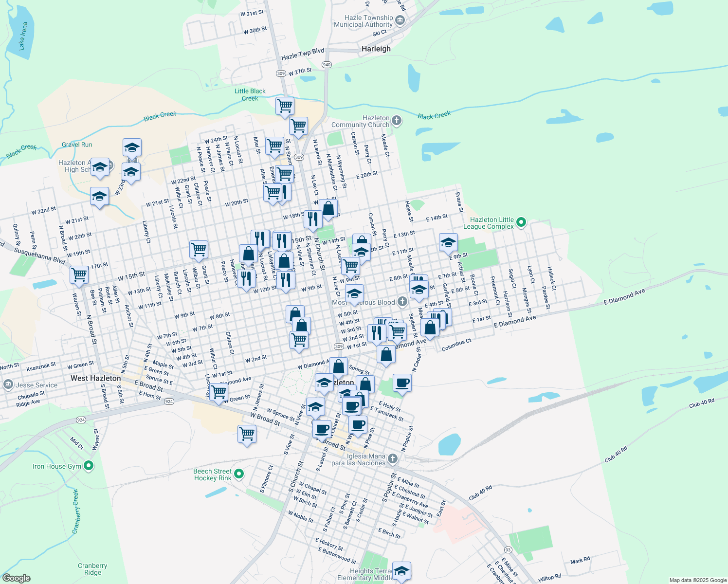Select the route 93 shield
Image resolution: width=728 pixels, height=584 pixels.
click(508, 550)
